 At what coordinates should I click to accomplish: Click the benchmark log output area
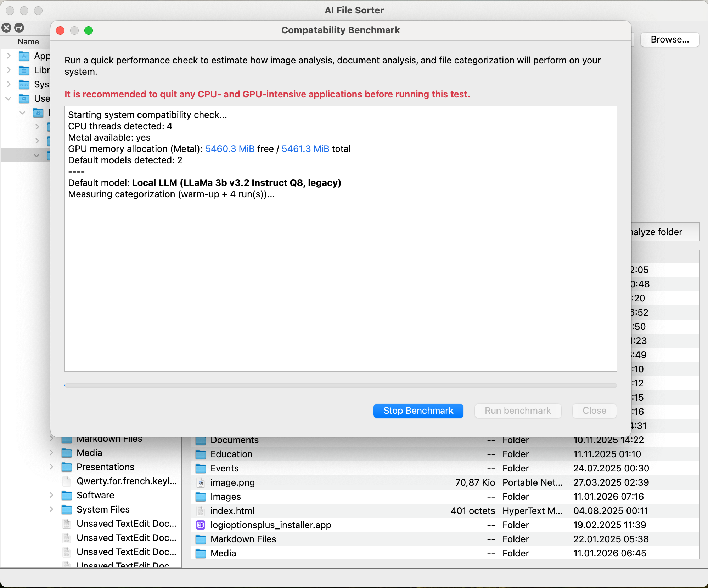click(341, 238)
